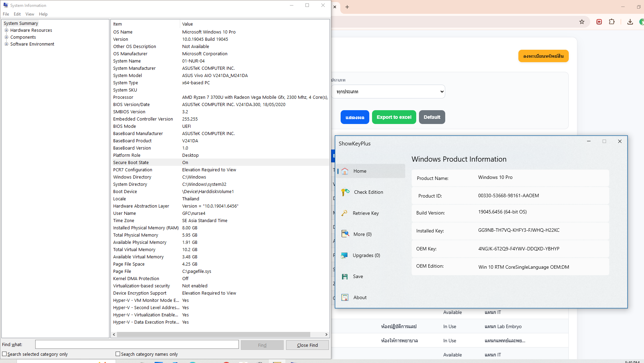Open Upgrades (0) monitor icon
This screenshot has width=644, height=363.
[344, 255]
